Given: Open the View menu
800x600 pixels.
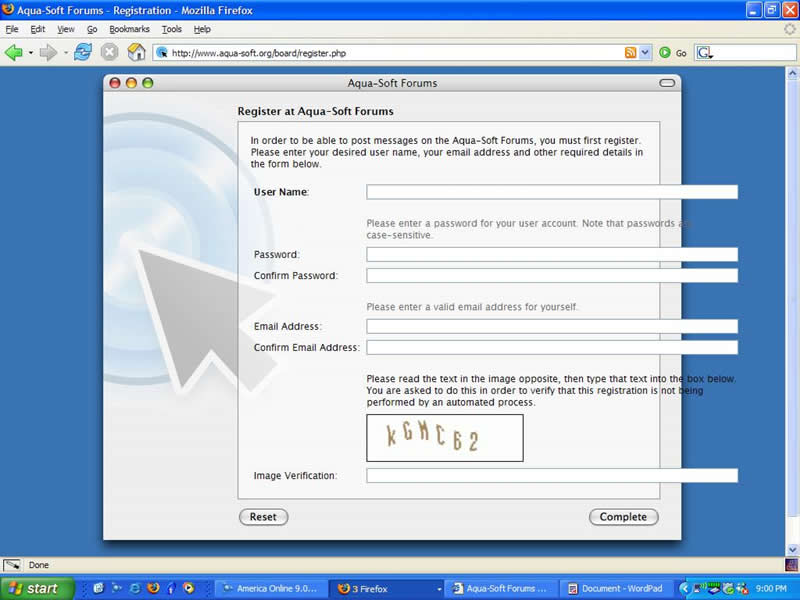Looking at the screenshot, I should [x=65, y=29].
